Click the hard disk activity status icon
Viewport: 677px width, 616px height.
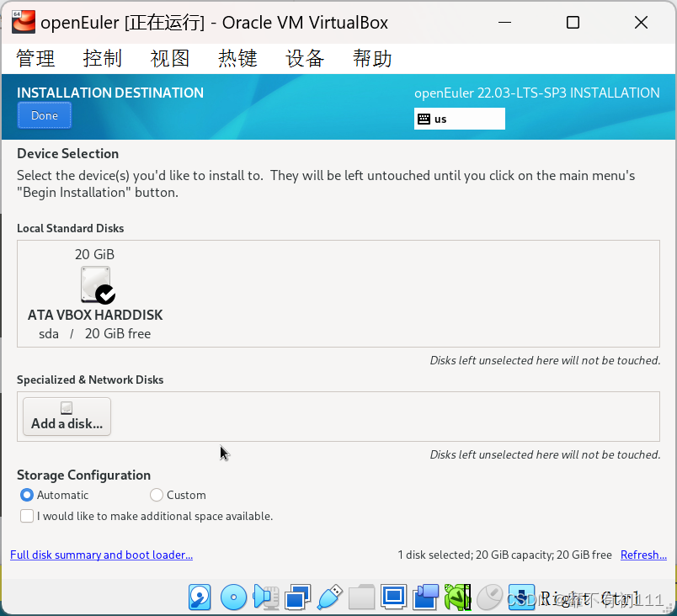point(200,597)
